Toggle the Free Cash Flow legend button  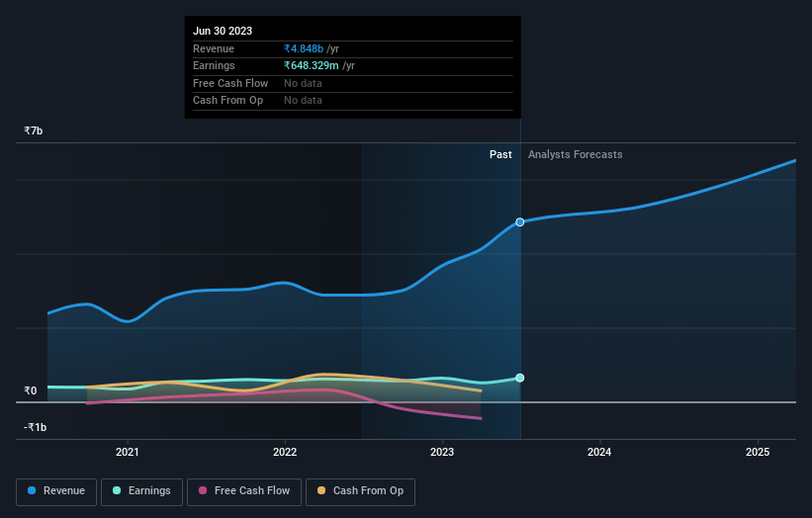pyautogui.click(x=244, y=491)
